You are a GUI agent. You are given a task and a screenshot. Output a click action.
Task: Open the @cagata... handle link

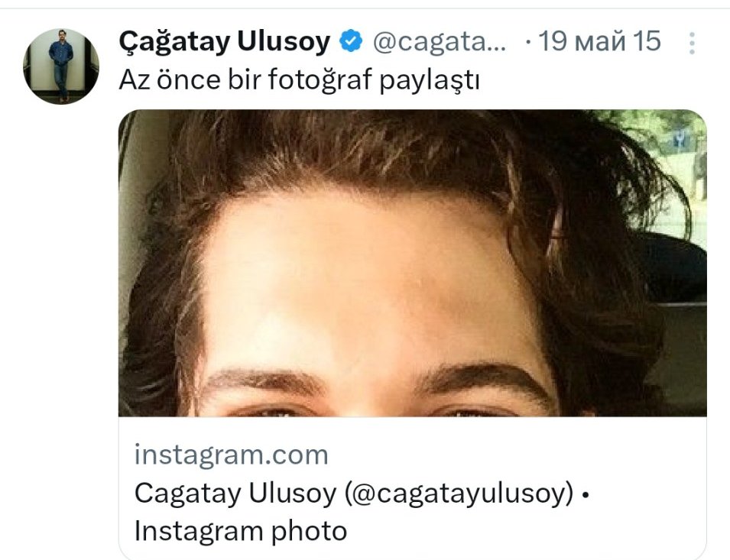[x=439, y=42]
